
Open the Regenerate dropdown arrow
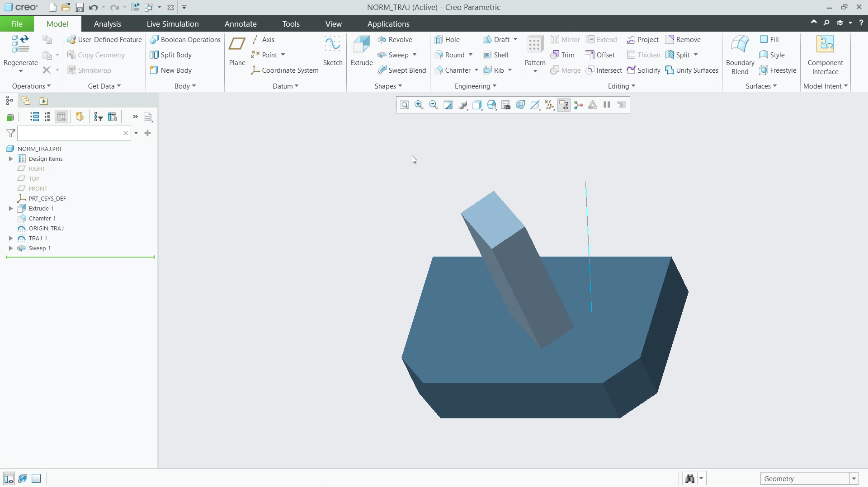coord(21,71)
